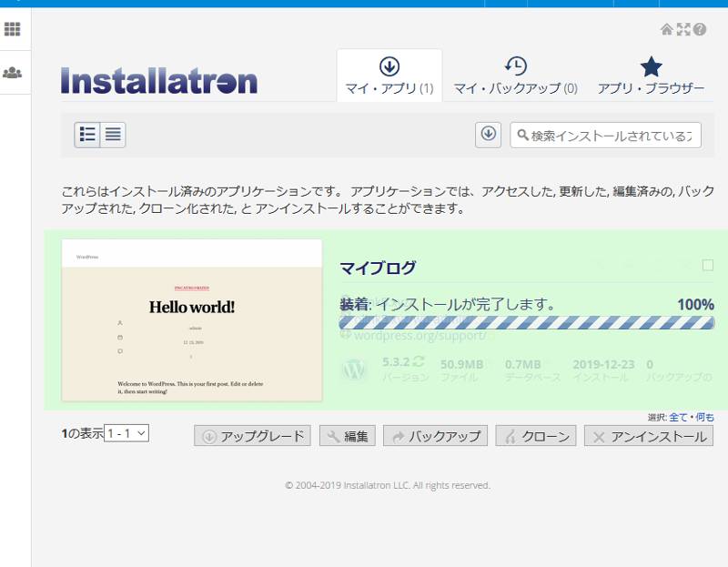
Task: Go to home via house icon
Action: click(x=667, y=29)
